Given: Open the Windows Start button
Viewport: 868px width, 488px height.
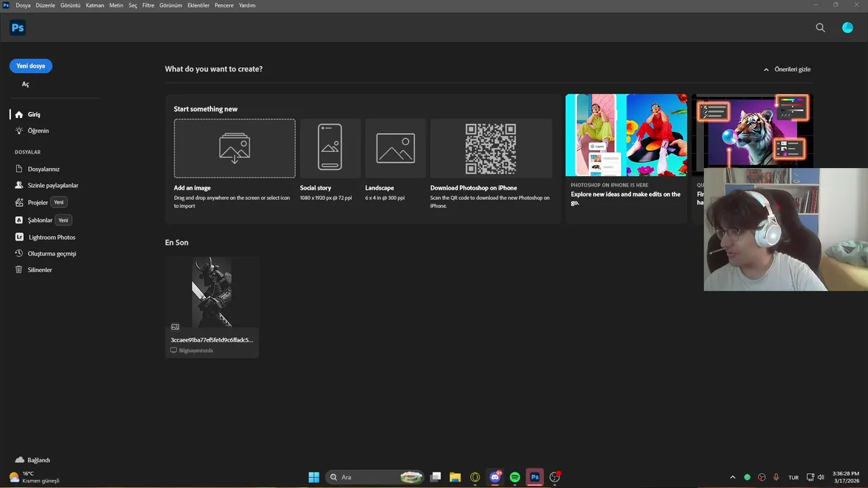Looking at the screenshot, I should tap(314, 477).
